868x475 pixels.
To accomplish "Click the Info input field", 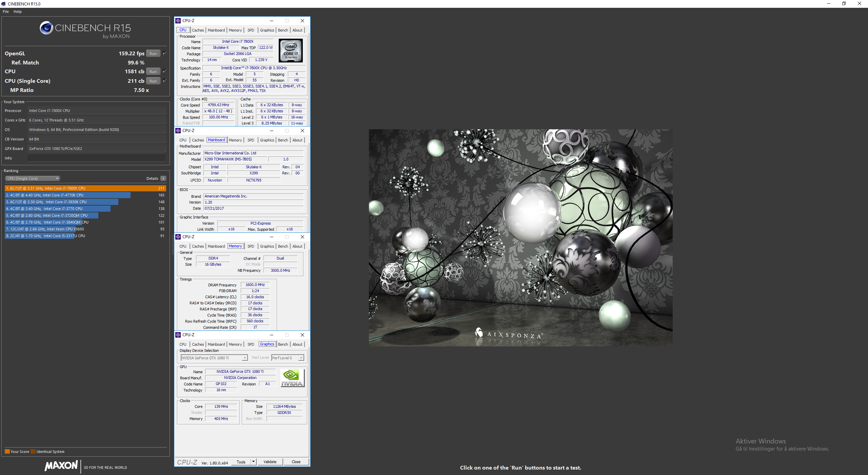I will [x=97, y=158].
